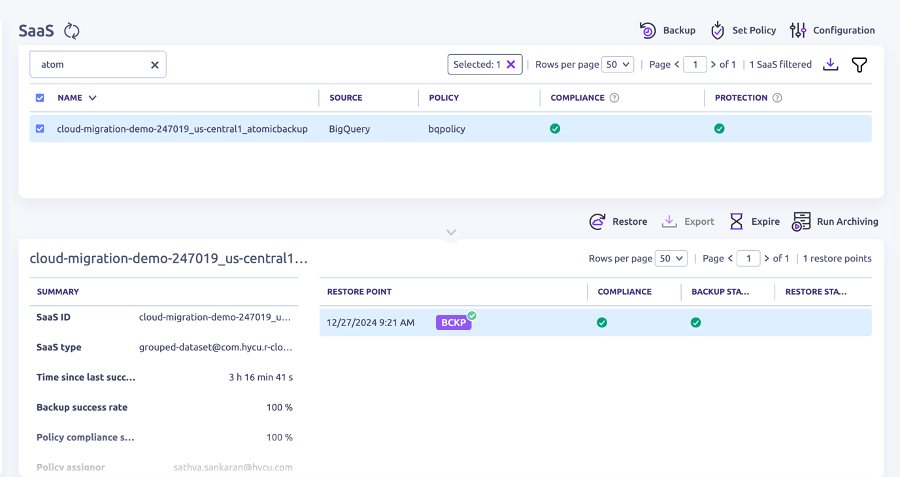Click the Expire hourglass icon
Viewport: 900px width, 478px height.
point(737,221)
